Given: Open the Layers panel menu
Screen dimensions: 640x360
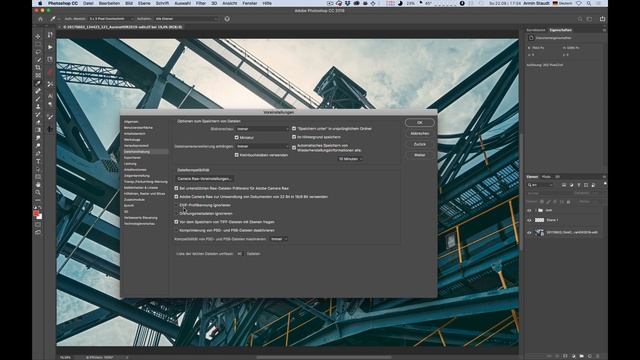Looking at the screenshot, I should coord(604,177).
